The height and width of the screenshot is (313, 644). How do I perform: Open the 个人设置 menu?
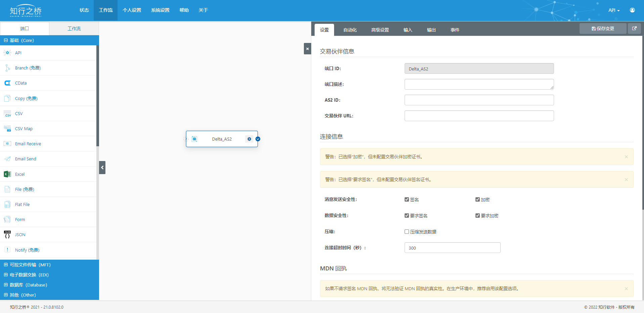coord(132,10)
